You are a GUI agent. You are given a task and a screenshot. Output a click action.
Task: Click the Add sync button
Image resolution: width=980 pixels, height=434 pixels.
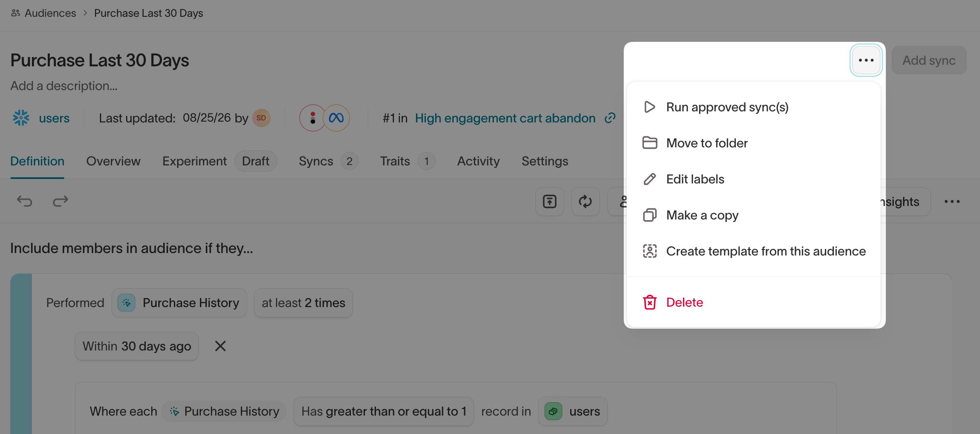coord(929,60)
